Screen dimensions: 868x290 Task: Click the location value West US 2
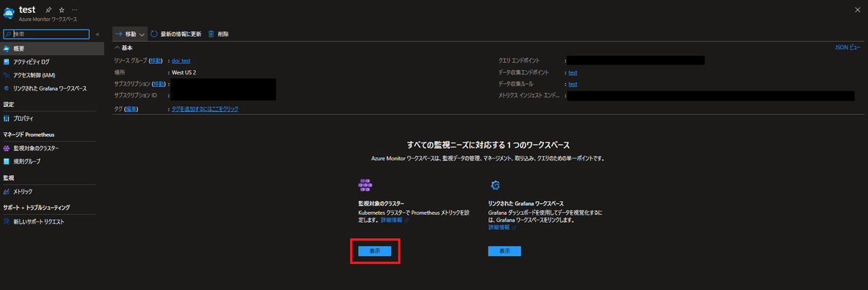[184, 72]
